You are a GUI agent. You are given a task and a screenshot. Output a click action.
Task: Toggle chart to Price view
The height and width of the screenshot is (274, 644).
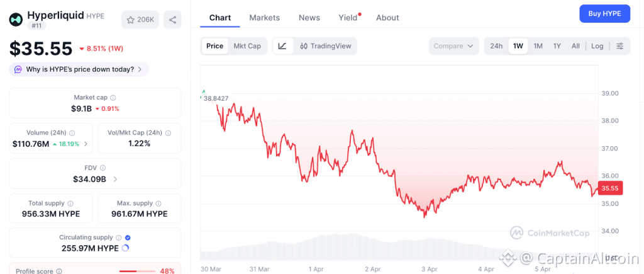point(214,46)
